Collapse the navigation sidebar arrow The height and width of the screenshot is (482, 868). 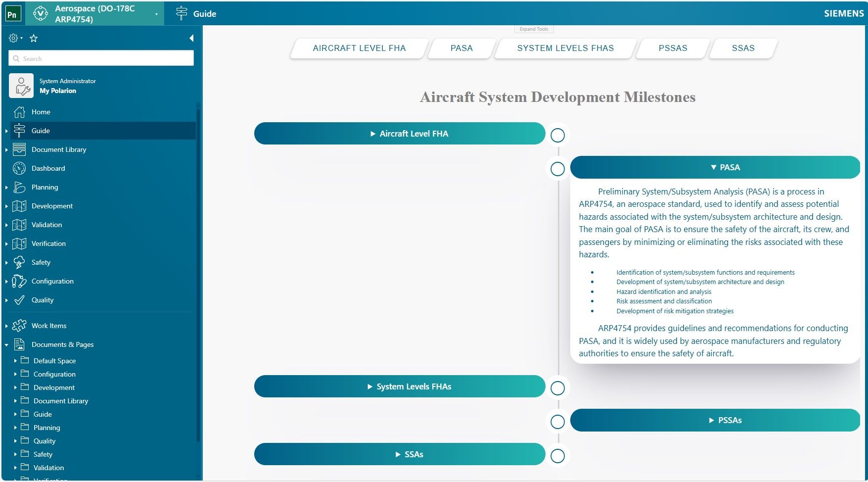tap(191, 37)
